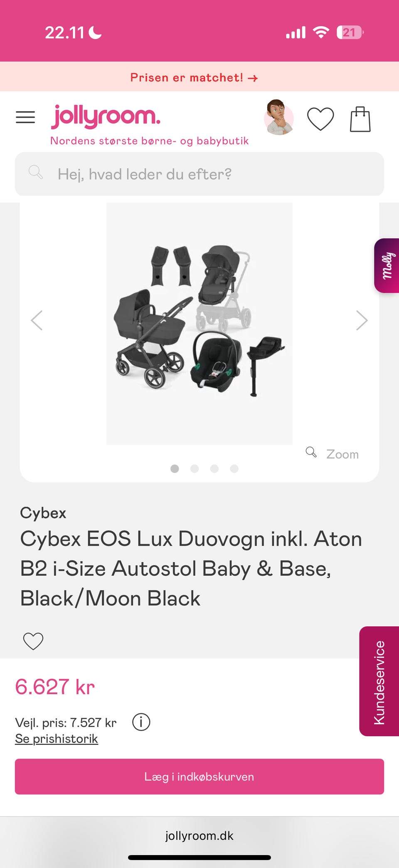Screen dimensions: 399x868
Task: Tap the magnifier icon in the search bar
Action: (x=36, y=172)
